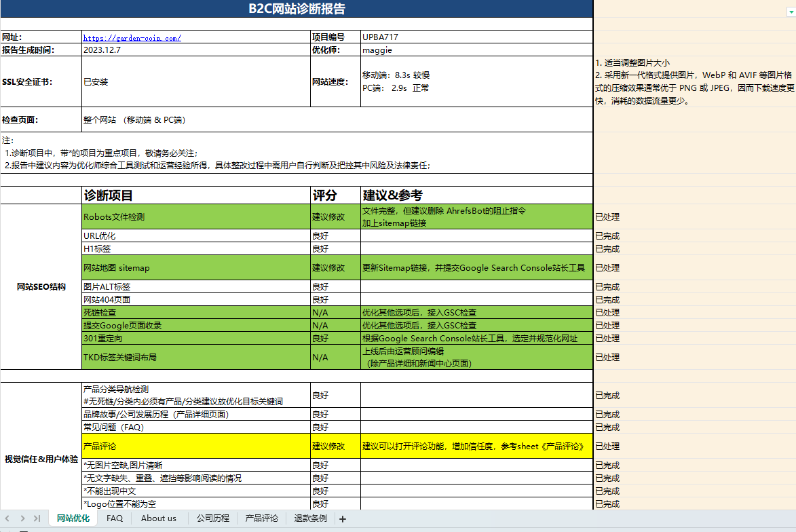Select the 301重定向 row suggestion cell
This screenshot has width=796, height=532.
point(476,338)
